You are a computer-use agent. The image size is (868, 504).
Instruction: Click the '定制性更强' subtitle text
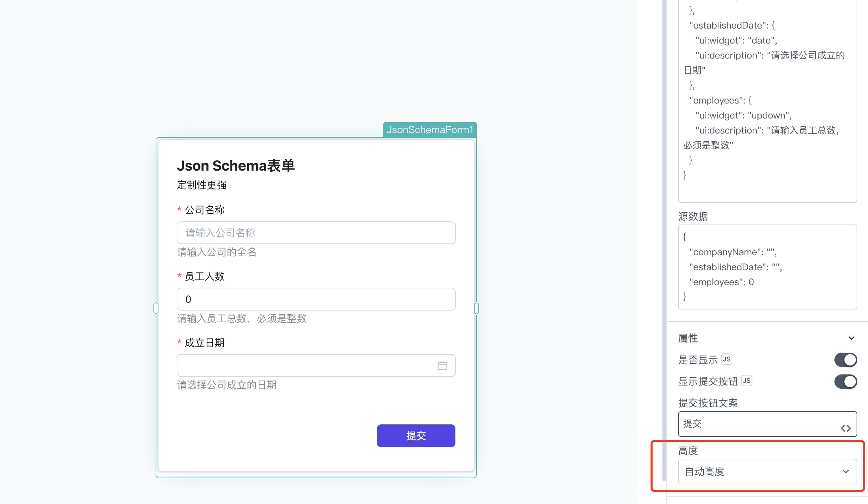coord(202,185)
